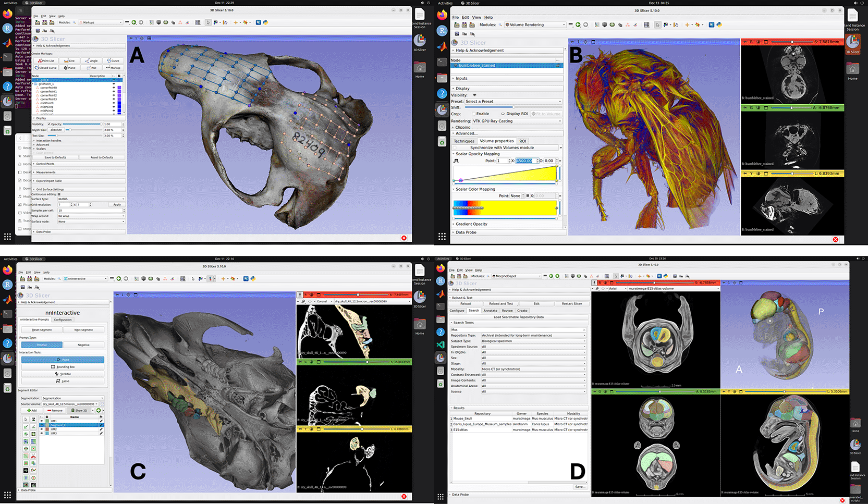Image resolution: width=868 pixels, height=504 pixels.
Task: Pick the Angle markup tool
Action: (92, 61)
